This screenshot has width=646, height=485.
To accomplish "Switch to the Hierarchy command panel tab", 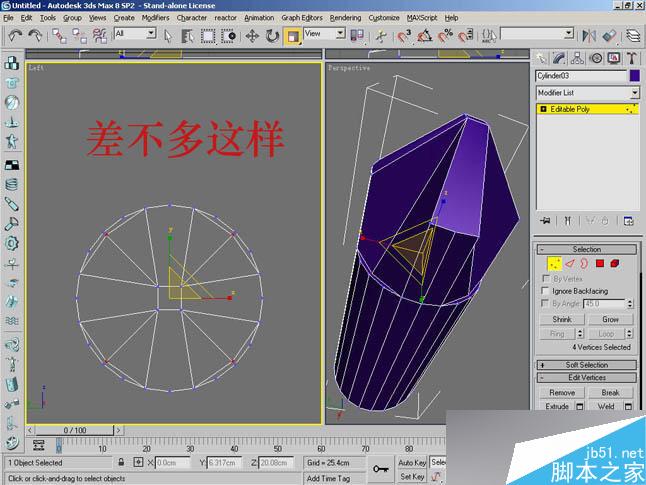I will click(x=577, y=58).
